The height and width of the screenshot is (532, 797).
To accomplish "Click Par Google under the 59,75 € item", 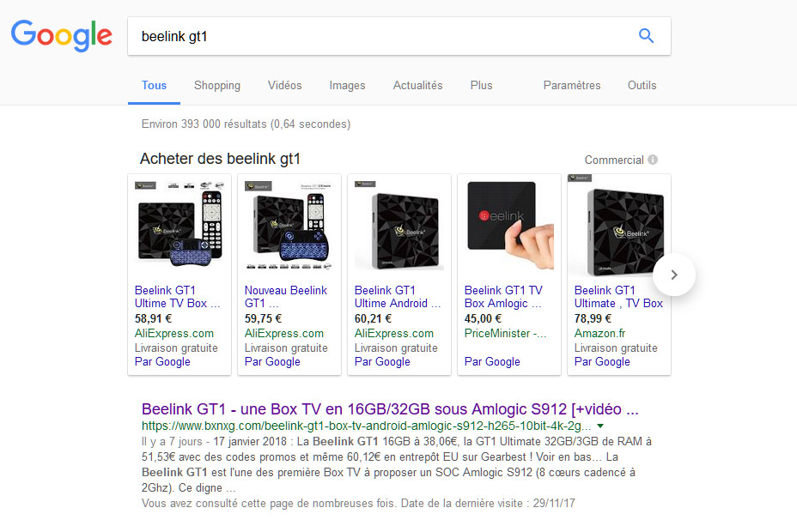I will click(x=272, y=361).
